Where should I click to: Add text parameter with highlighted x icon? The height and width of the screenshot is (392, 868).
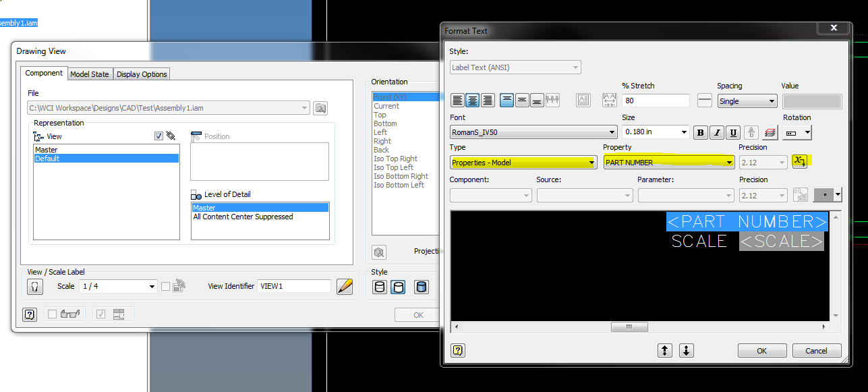[x=799, y=162]
